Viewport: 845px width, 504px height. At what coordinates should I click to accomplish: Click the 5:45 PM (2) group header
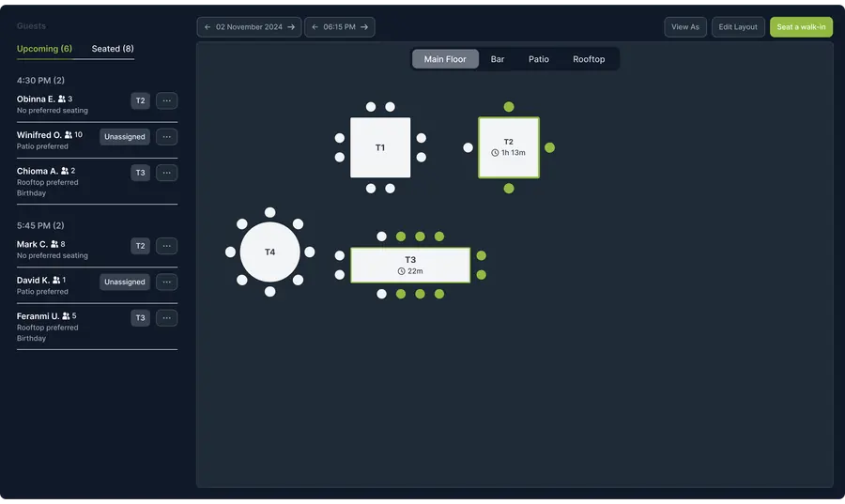pyautogui.click(x=40, y=225)
